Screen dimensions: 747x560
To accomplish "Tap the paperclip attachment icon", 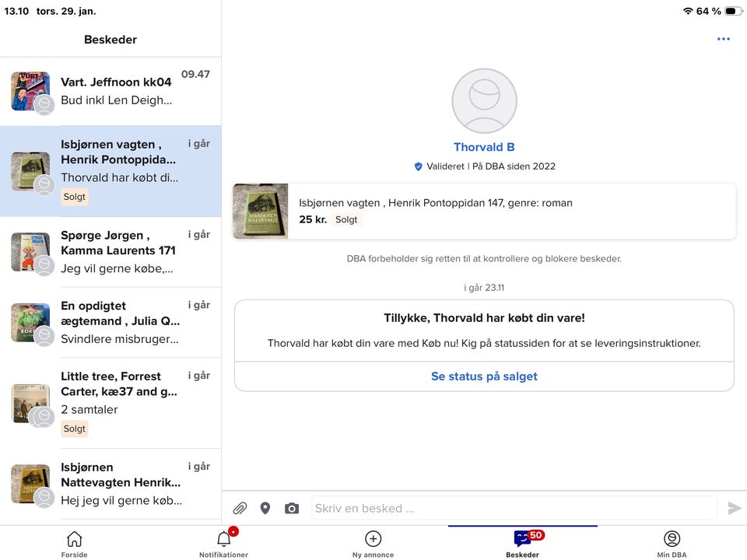I will tap(240, 509).
